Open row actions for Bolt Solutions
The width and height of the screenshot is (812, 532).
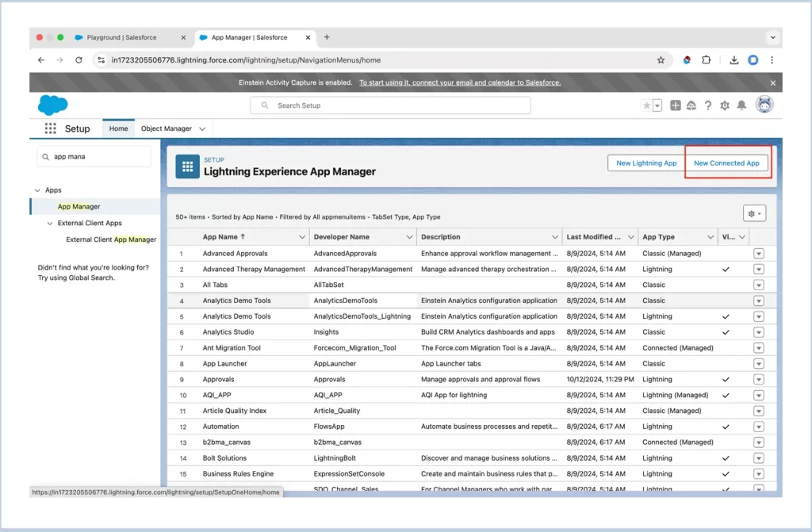point(759,458)
